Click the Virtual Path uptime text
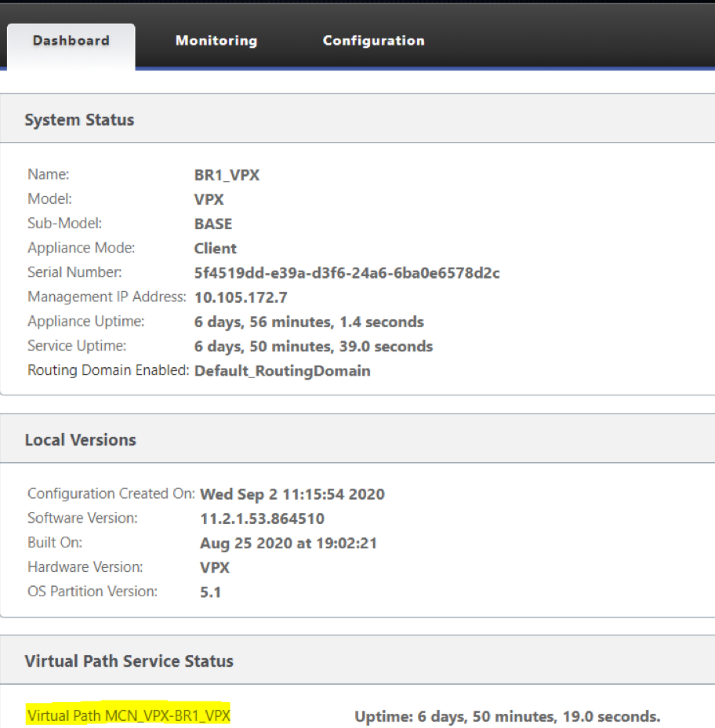Viewport: 715px width, 728px height. [507, 716]
